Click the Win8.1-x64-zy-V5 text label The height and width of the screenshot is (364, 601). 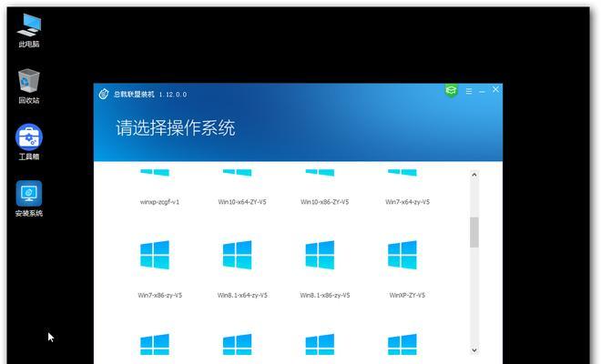coord(242,295)
